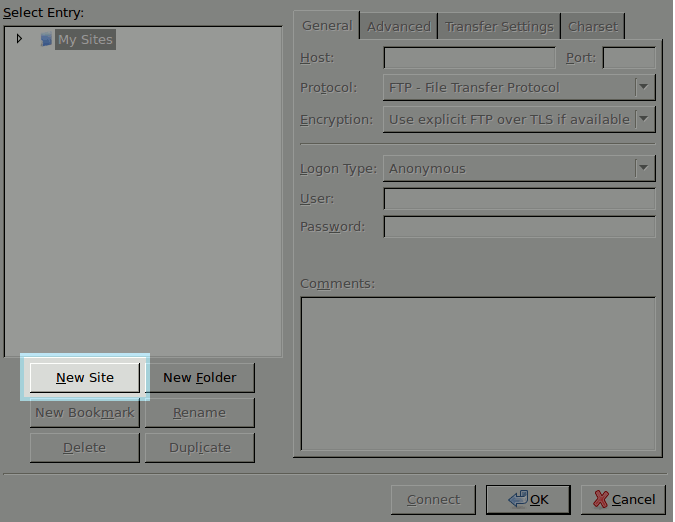Open the Charset tab
The height and width of the screenshot is (522, 675).
(593, 27)
